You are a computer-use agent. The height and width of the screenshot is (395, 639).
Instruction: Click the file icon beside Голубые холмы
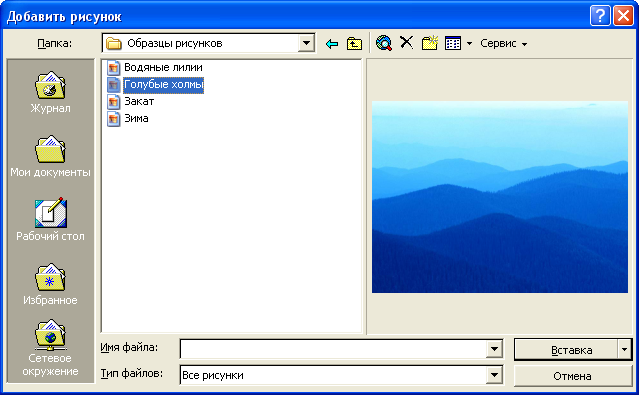tap(114, 85)
